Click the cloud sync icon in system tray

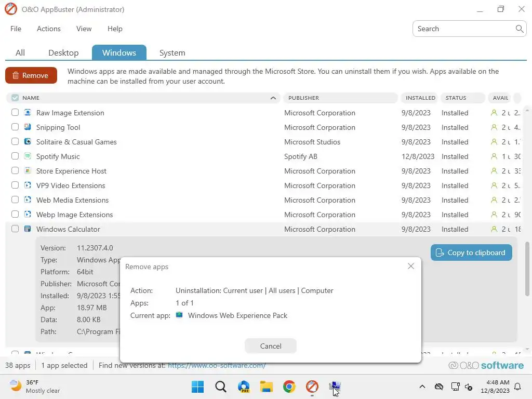tap(439, 387)
